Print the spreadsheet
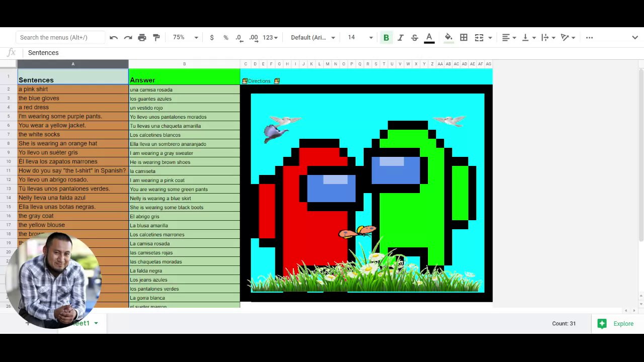This screenshot has width=644, height=362. [x=142, y=38]
